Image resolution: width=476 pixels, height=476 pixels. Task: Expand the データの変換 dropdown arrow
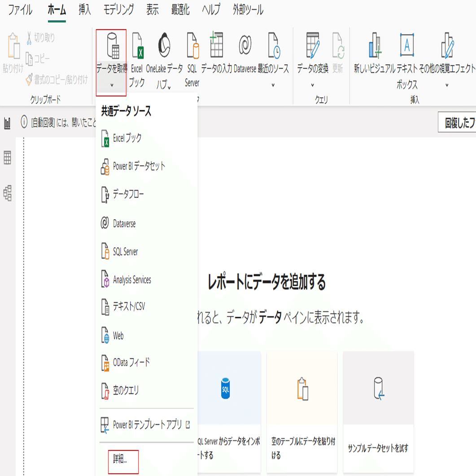312,85
